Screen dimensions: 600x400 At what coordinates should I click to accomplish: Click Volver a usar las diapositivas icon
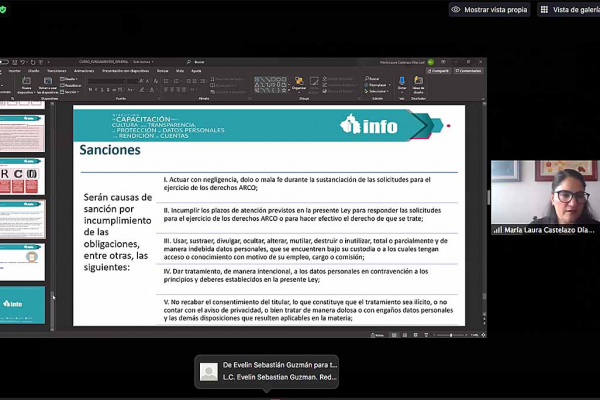click(48, 81)
